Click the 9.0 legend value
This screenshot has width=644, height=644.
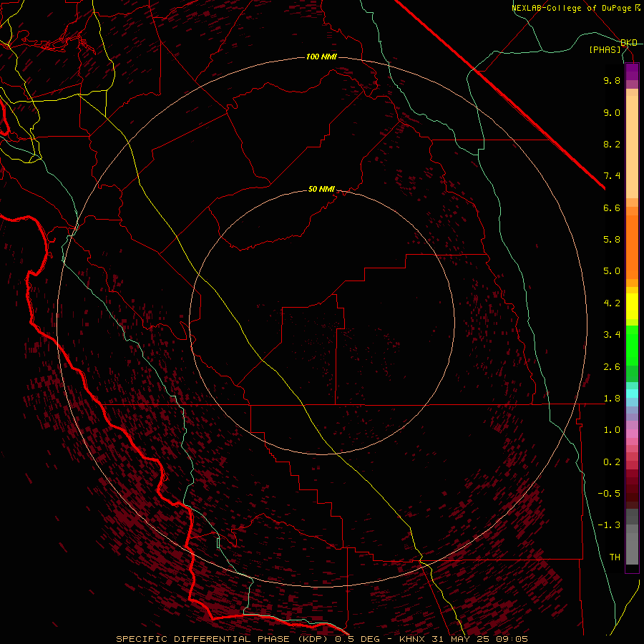coord(612,112)
